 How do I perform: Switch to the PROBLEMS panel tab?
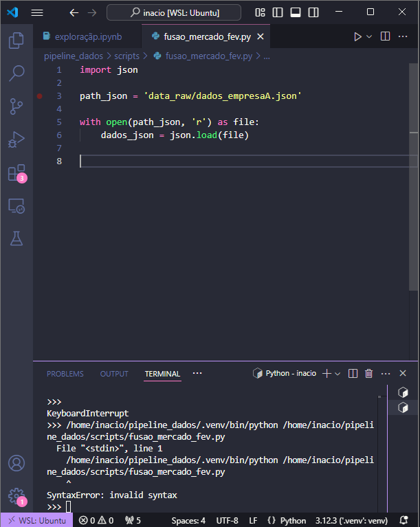coord(65,373)
